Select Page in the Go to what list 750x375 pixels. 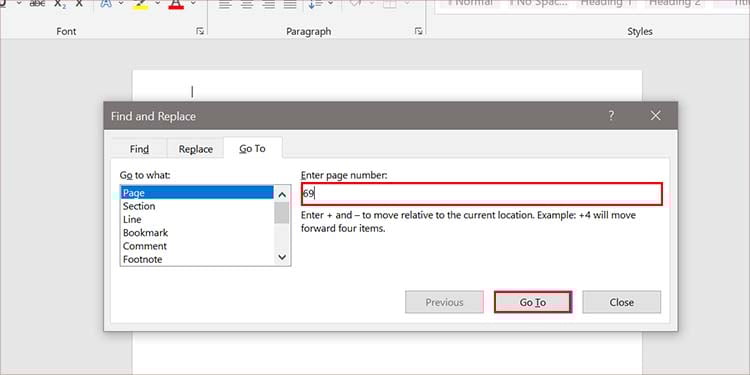coord(197,193)
